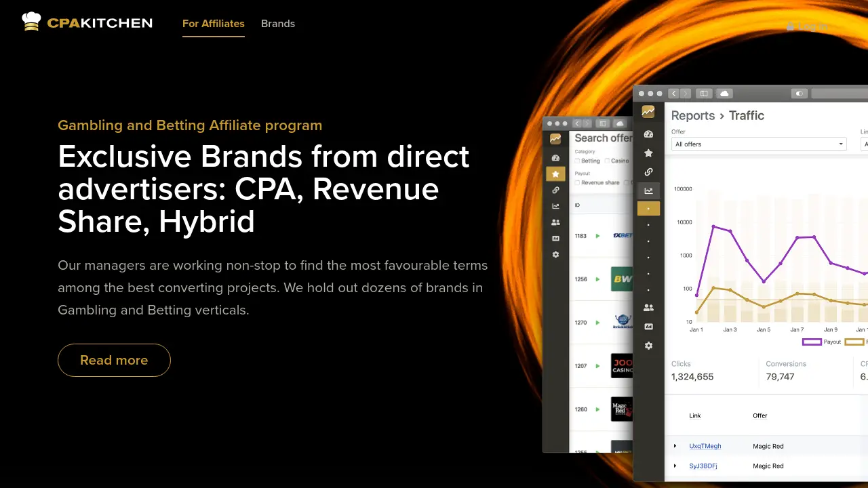
Task: Click the Conversions value 79,747
Action: pyautogui.click(x=780, y=377)
